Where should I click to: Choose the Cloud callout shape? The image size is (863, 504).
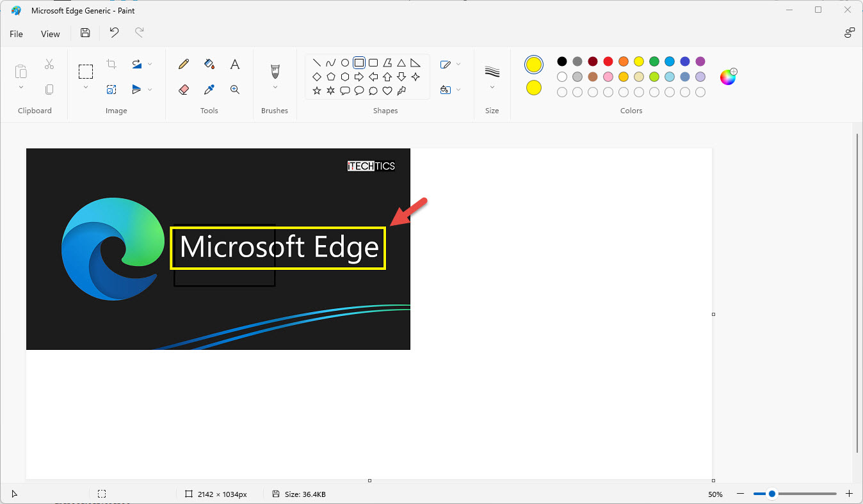pos(373,91)
